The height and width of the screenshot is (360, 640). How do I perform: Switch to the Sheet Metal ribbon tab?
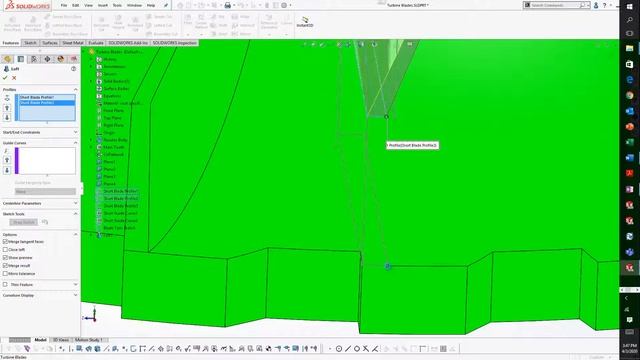coord(73,43)
